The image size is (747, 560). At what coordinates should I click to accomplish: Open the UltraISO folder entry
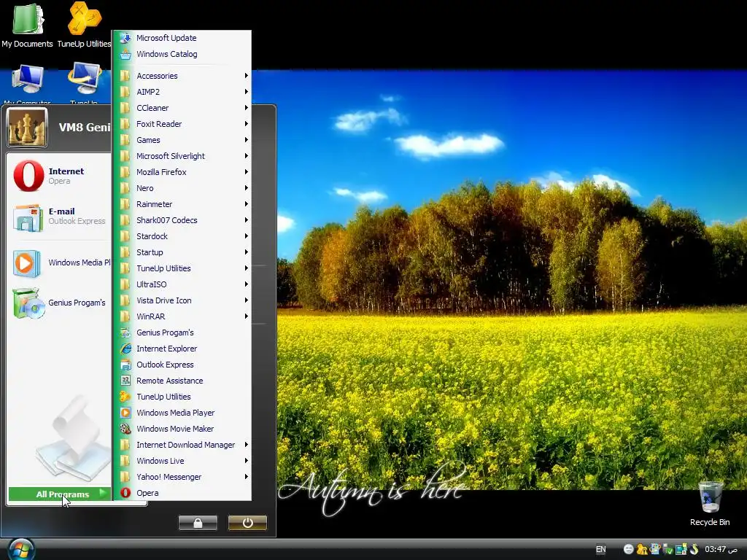(182, 284)
